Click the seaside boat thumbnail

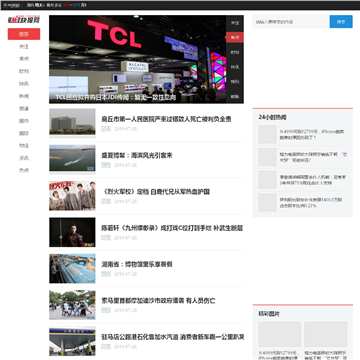(x=72, y=159)
